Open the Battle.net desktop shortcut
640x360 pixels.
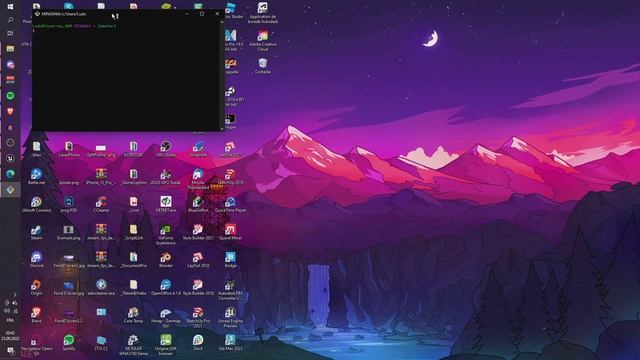(36, 176)
